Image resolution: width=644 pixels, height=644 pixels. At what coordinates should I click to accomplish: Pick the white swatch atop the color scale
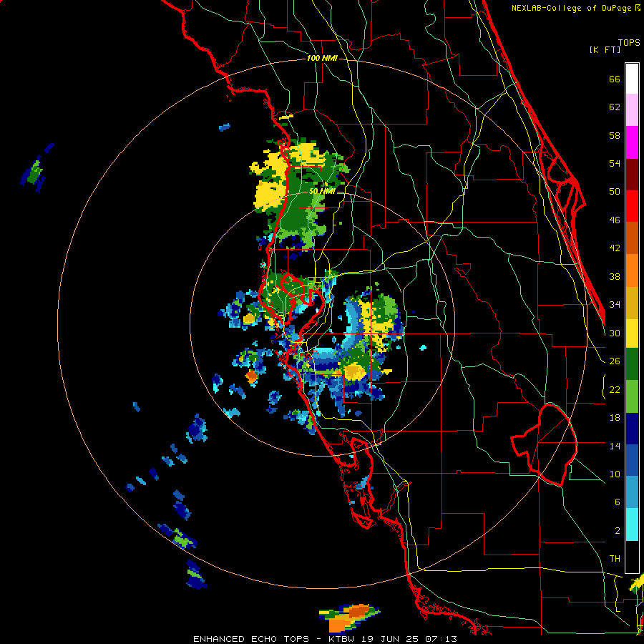point(632,79)
